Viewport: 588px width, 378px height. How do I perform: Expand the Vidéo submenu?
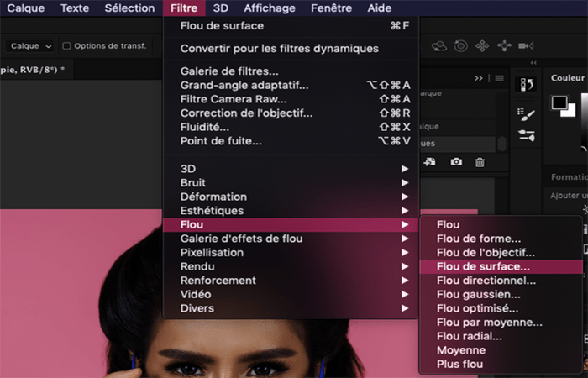(x=291, y=294)
